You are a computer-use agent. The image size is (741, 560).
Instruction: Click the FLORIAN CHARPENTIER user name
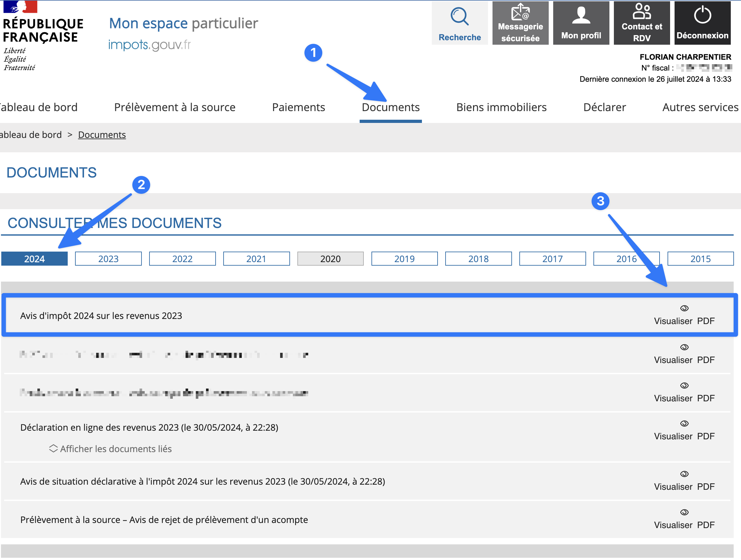pos(685,57)
